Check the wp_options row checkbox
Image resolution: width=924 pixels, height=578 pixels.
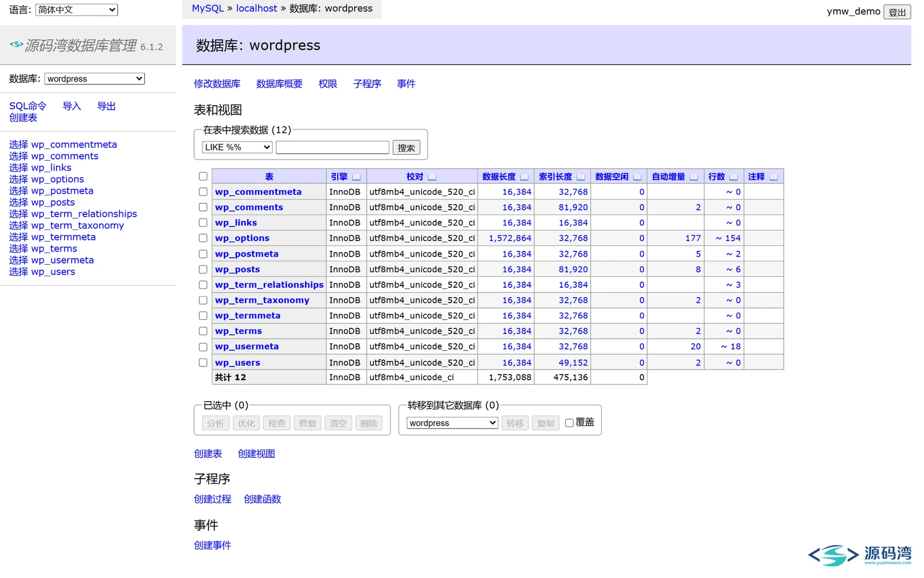point(203,238)
